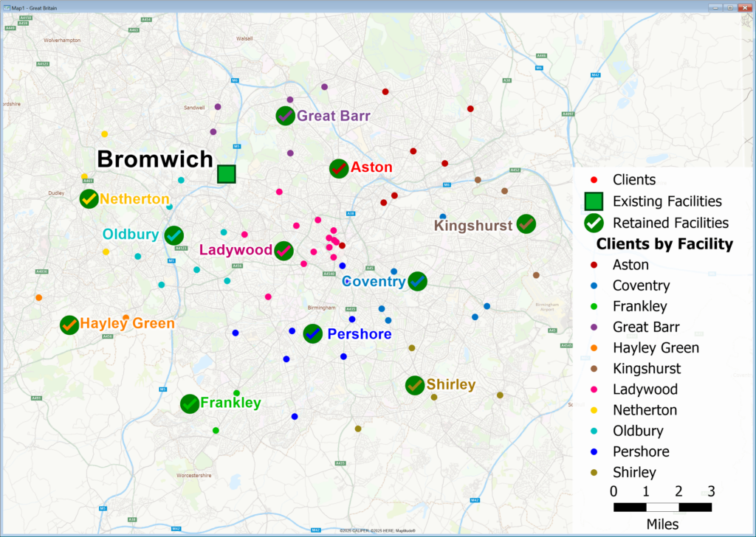Select the Great Barr retained facility marker

point(286,116)
